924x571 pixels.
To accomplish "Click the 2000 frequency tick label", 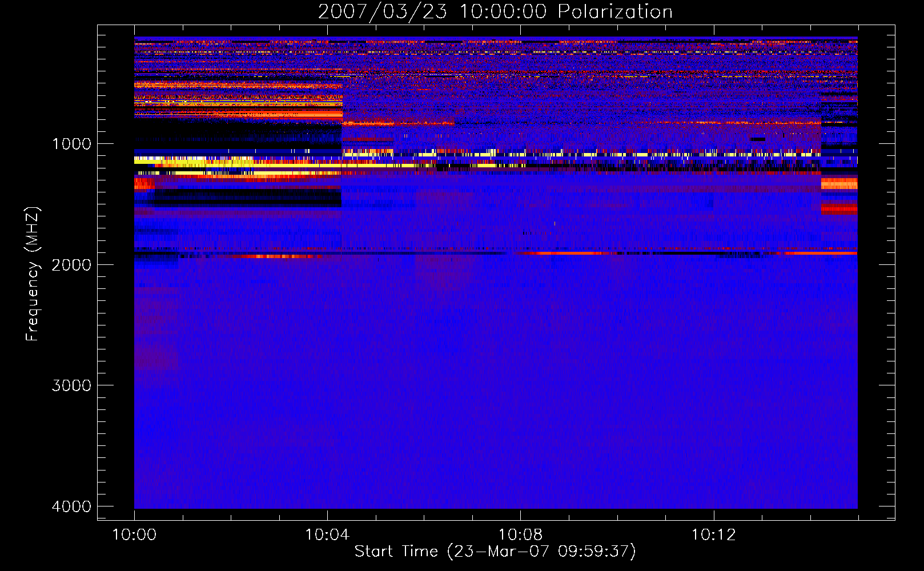I will [x=71, y=264].
